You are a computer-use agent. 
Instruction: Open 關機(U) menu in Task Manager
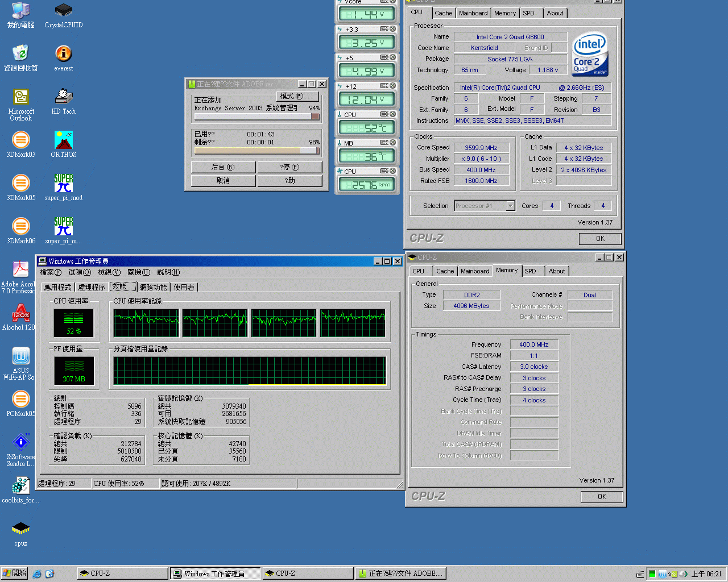point(139,272)
